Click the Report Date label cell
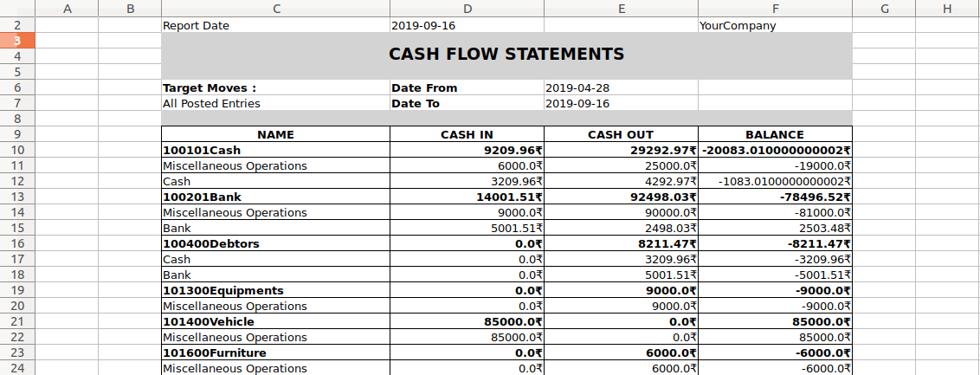Image resolution: width=980 pixels, height=375 pixels. click(275, 26)
